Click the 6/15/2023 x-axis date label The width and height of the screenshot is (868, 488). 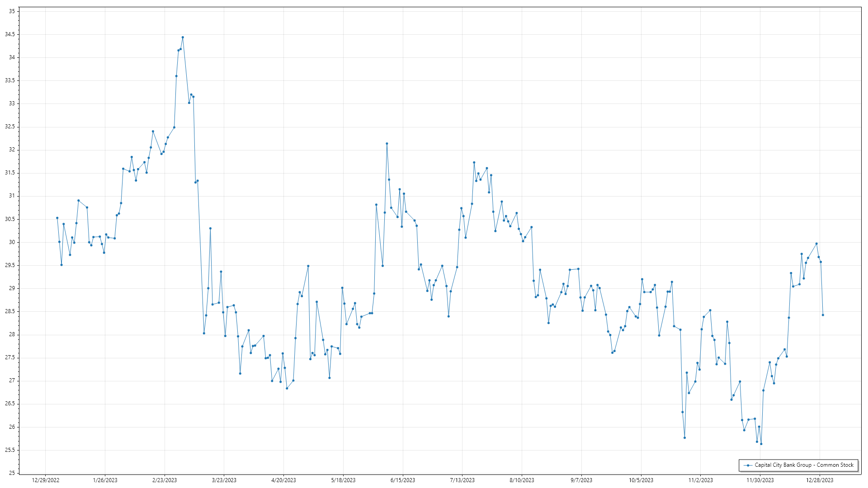point(403,480)
